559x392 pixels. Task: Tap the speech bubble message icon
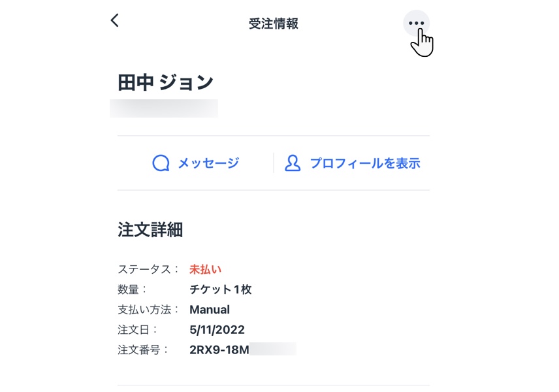coord(161,163)
